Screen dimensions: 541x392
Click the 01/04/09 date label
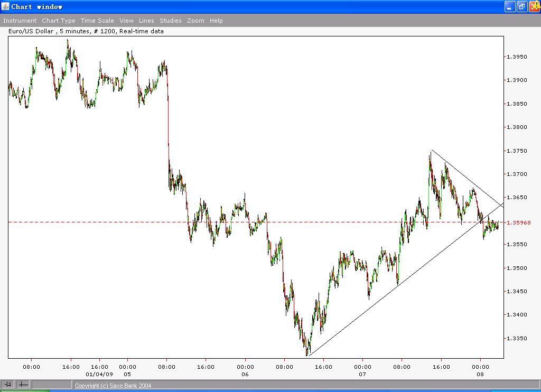[99, 374]
